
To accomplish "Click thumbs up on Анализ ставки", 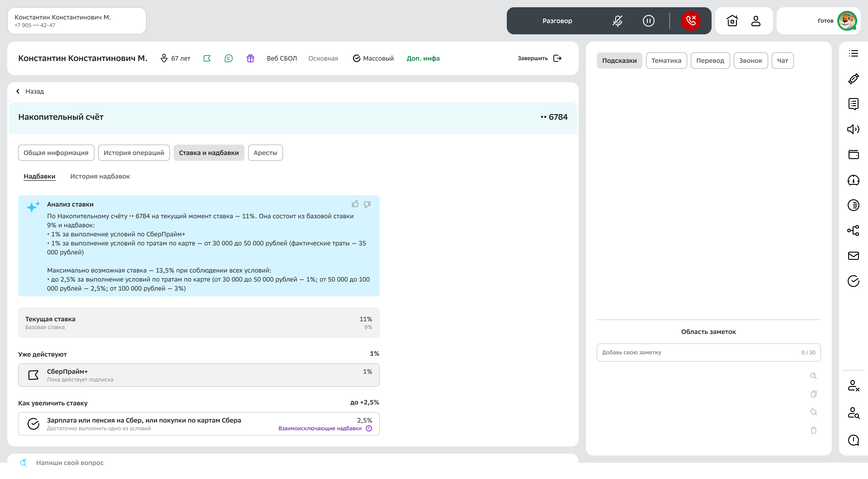I will coord(355,204).
